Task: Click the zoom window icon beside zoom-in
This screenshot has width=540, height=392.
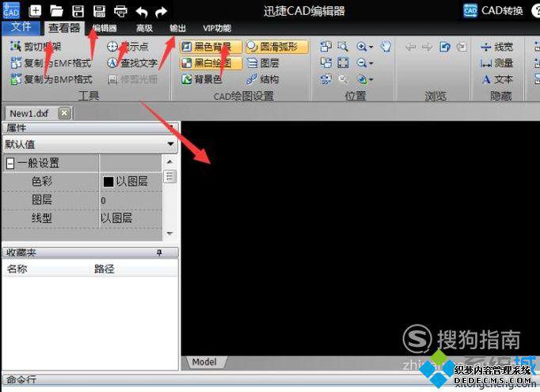Action: [343, 46]
